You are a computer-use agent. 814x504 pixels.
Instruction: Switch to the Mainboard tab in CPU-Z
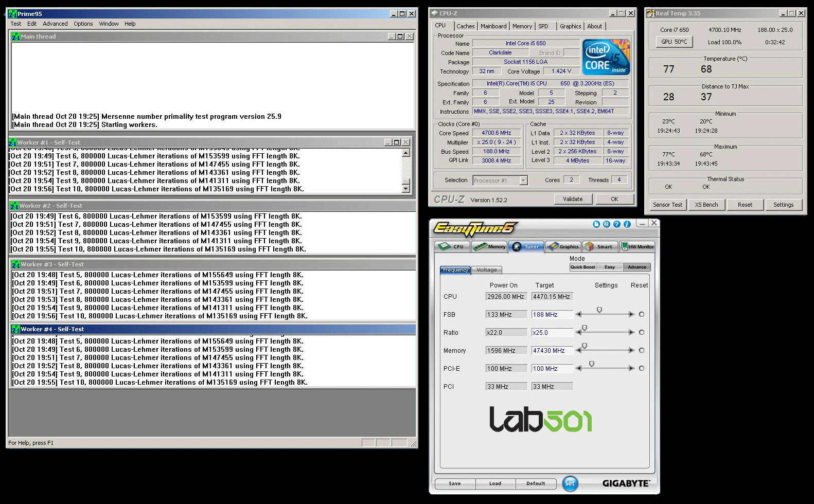[493, 26]
